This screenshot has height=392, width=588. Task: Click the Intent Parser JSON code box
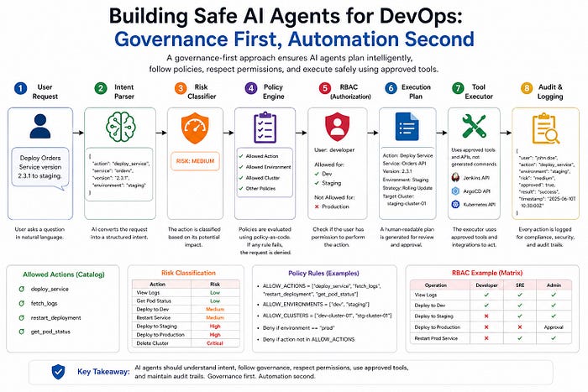click(x=119, y=175)
